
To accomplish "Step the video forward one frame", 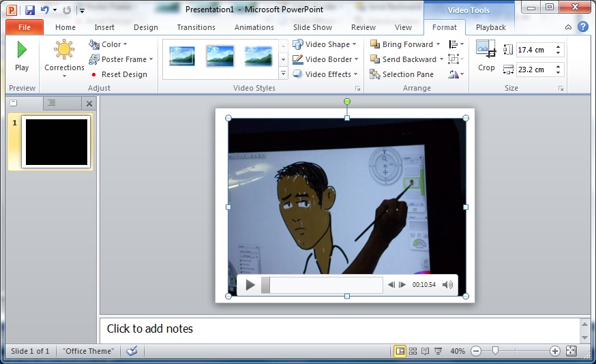I will [402, 285].
